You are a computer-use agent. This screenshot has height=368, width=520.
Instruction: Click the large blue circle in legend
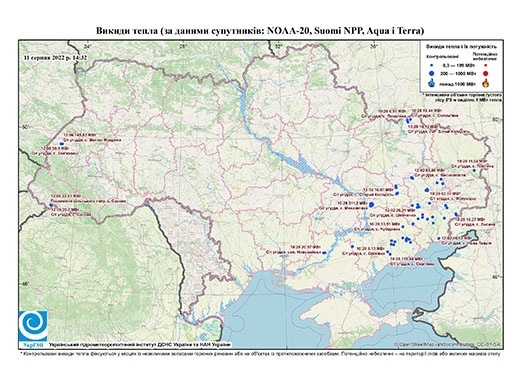pyautogui.click(x=432, y=73)
